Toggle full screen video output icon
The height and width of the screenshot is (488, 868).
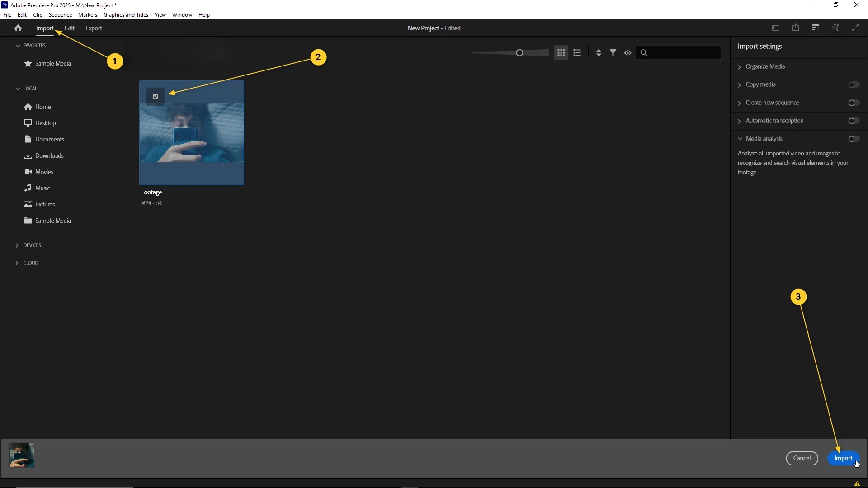855,28
